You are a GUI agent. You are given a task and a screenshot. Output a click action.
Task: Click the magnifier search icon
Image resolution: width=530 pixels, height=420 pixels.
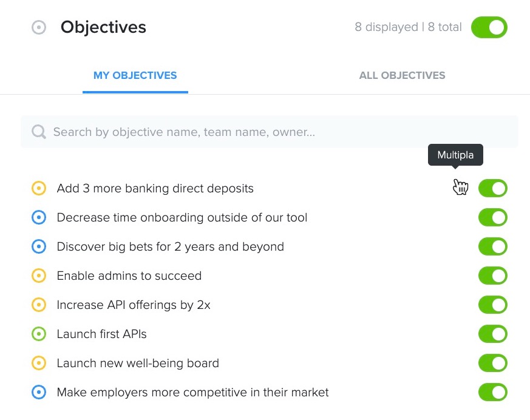click(x=39, y=132)
